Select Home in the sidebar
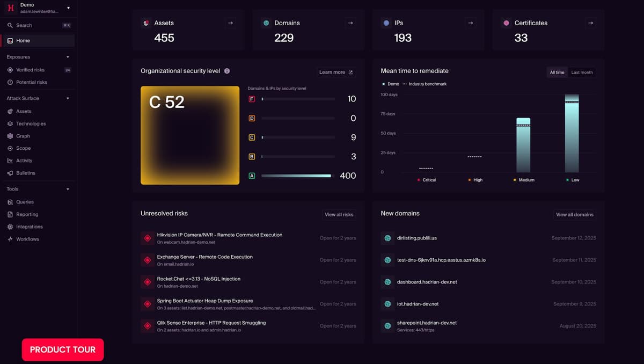Image resolution: width=644 pixels, height=364 pixels. [x=39, y=41]
